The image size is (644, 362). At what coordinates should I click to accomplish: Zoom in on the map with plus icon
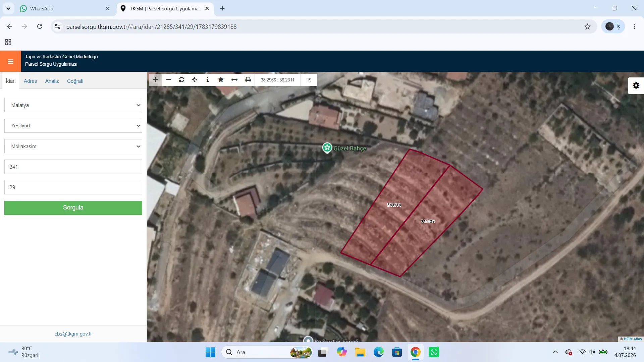click(156, 80)
